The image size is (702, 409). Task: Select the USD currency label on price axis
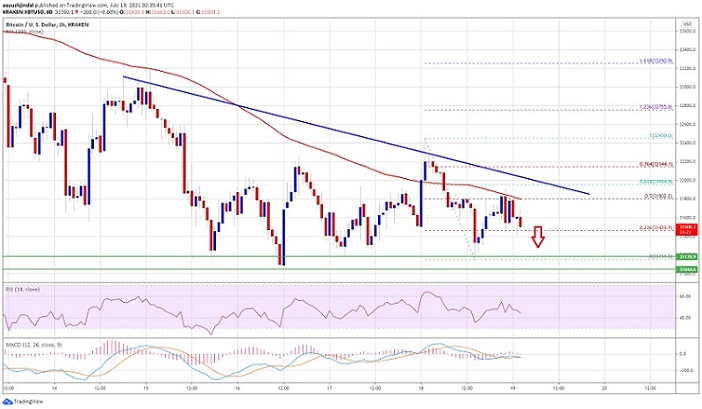[x=686, y=24]
